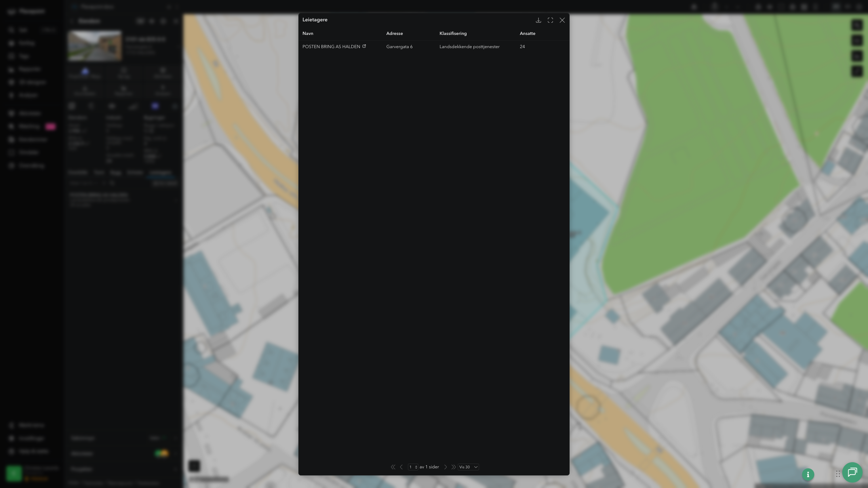Jump to the last page of tenants
The image size is (868, 488).
coord(453,467)
